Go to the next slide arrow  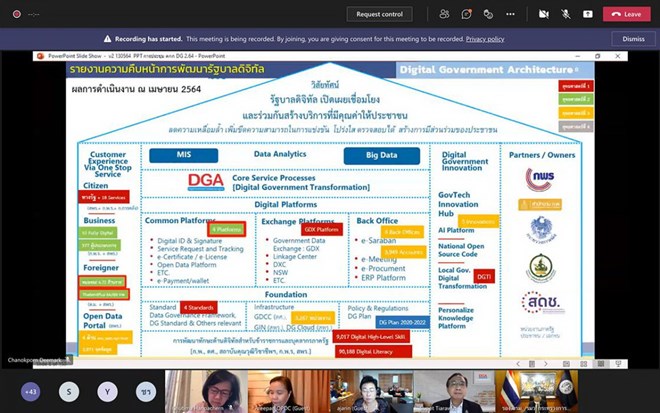click(546, 364)
